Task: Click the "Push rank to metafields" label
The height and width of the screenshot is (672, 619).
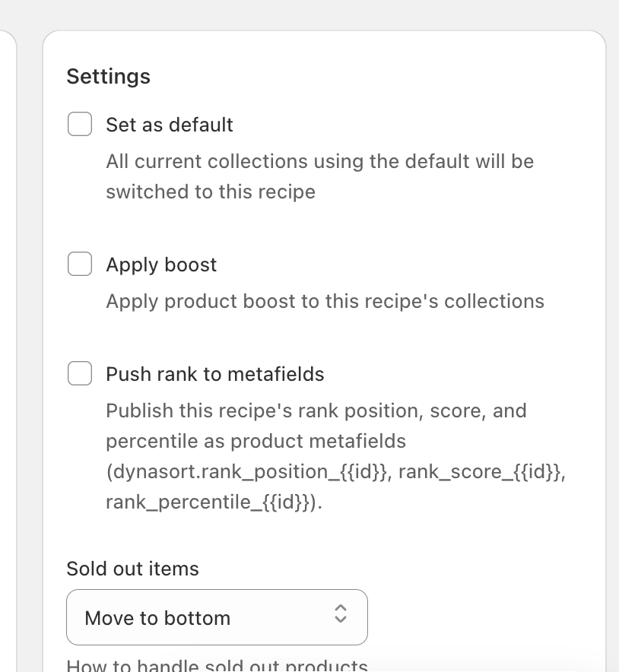Action: pyautogui.click(x=214, y=374)
